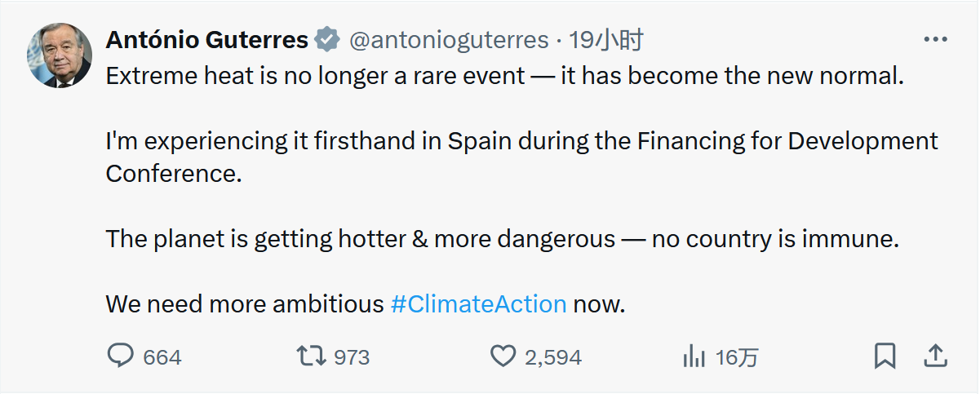The image size is (980, 394).
Task: Click the 2,594 likes count
Action: tap(552, 357)
